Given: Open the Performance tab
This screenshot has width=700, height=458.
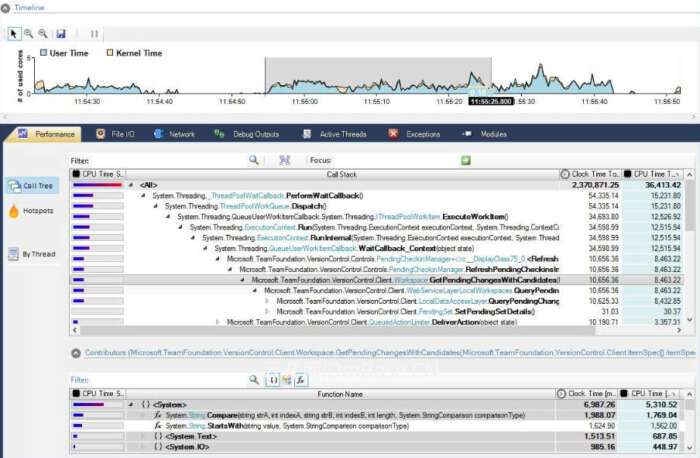Looking at the screenshot, I should coord(46,134).
